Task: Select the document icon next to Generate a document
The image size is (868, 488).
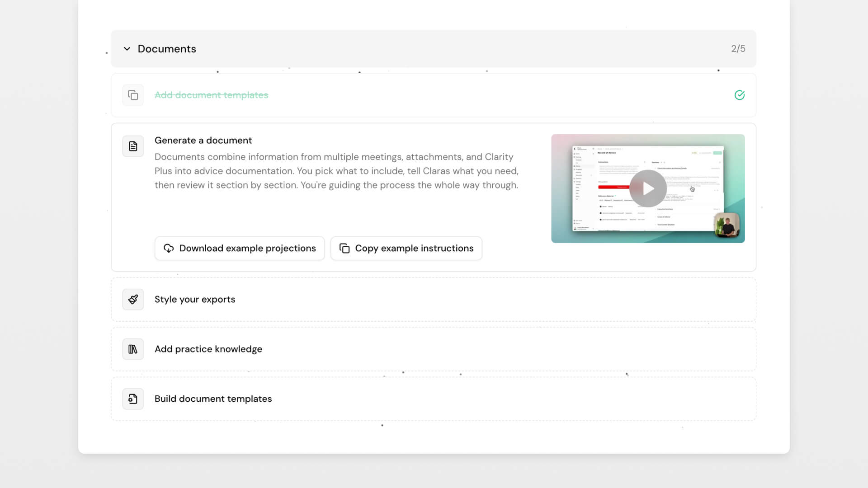Action: click(x=133, y=146)
